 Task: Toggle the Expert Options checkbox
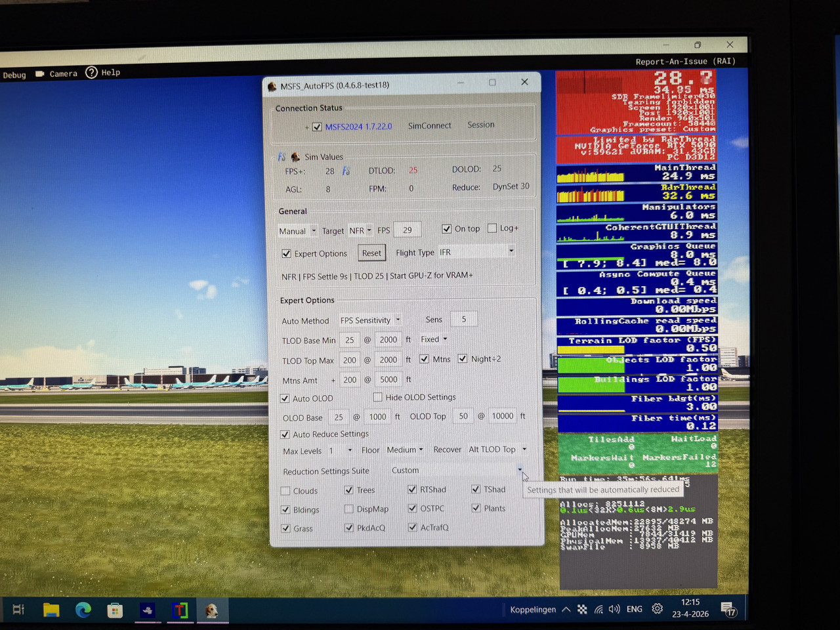tap(286, 253)
